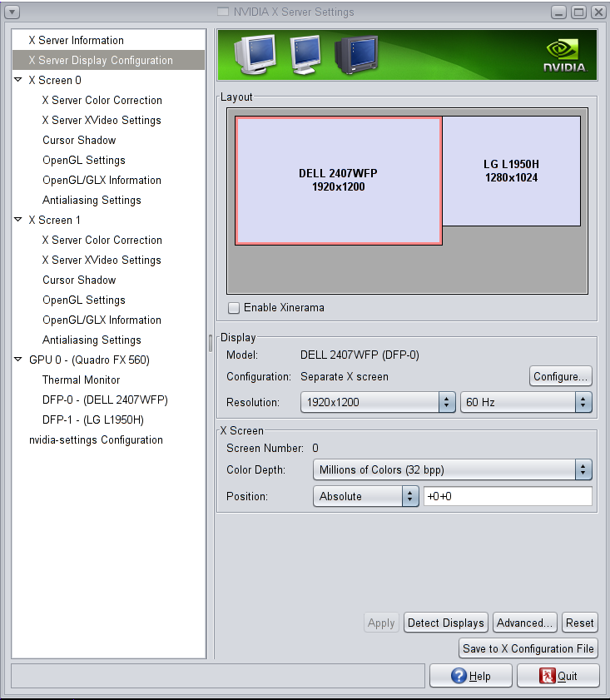
Task: Click the Reset button
Action: pos(580,623)
